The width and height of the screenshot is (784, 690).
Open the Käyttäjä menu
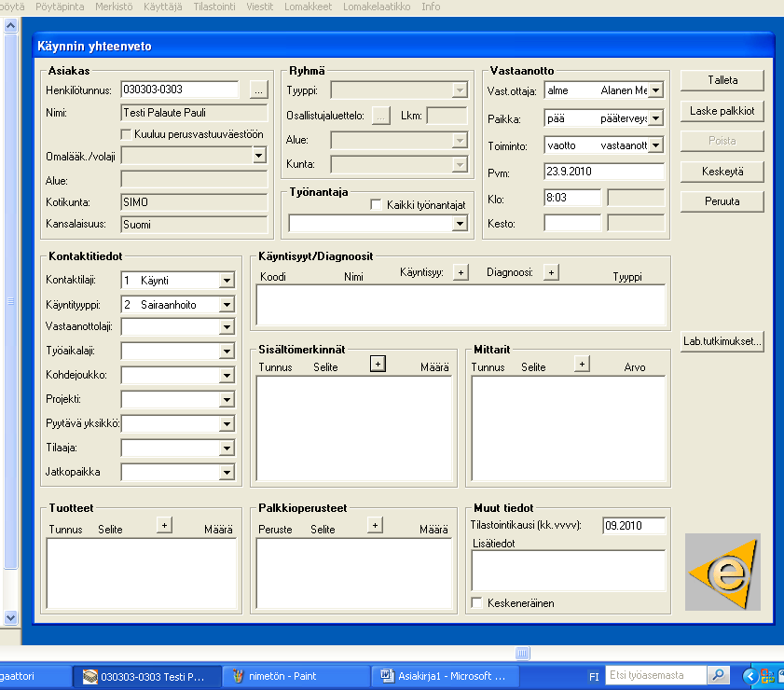pos(162,7)
